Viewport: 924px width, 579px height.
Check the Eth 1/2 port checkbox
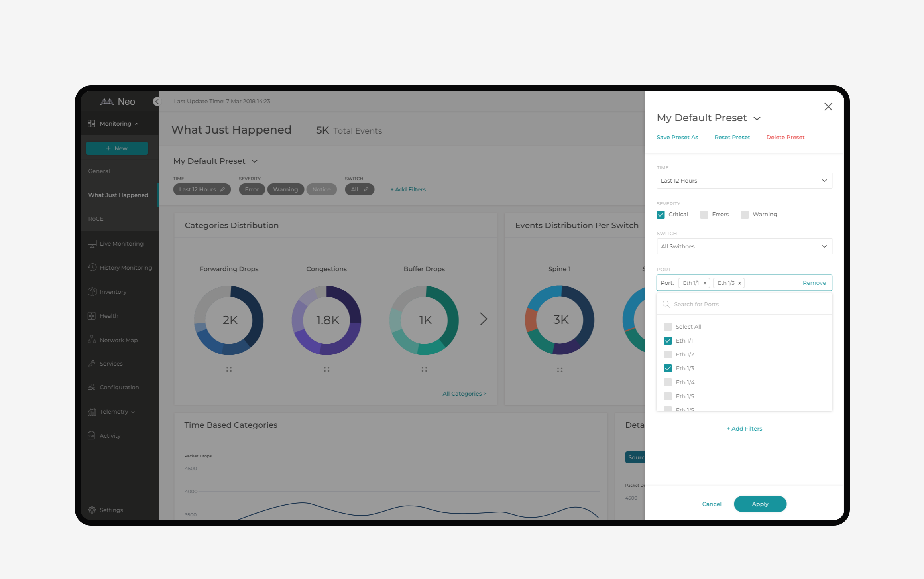[668, 354]
